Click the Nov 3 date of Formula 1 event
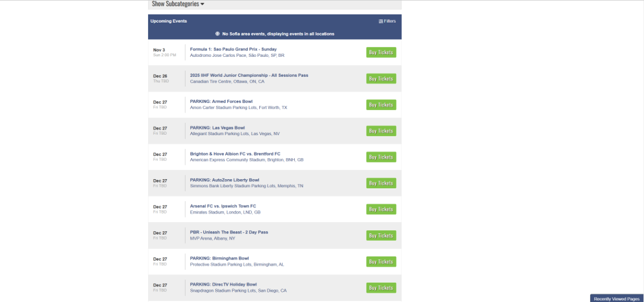 (x=159, y=50)
